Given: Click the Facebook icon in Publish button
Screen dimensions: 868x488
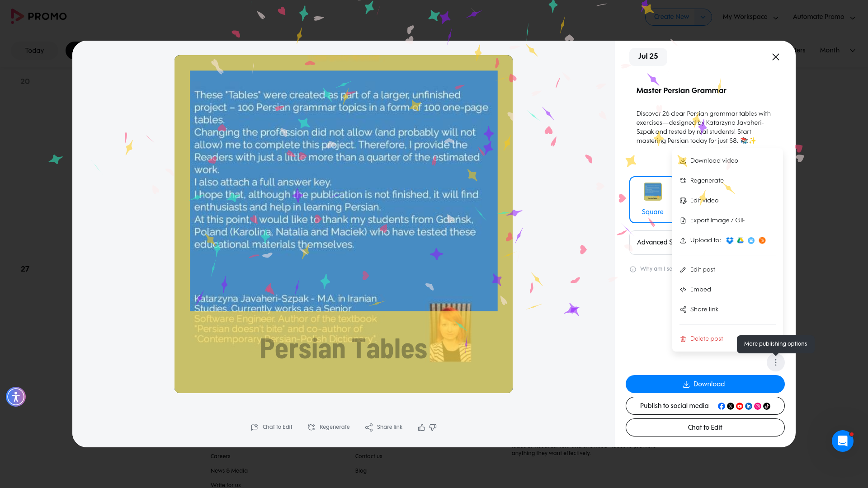Looking at the screenshot, I should [x=722, y=406].
